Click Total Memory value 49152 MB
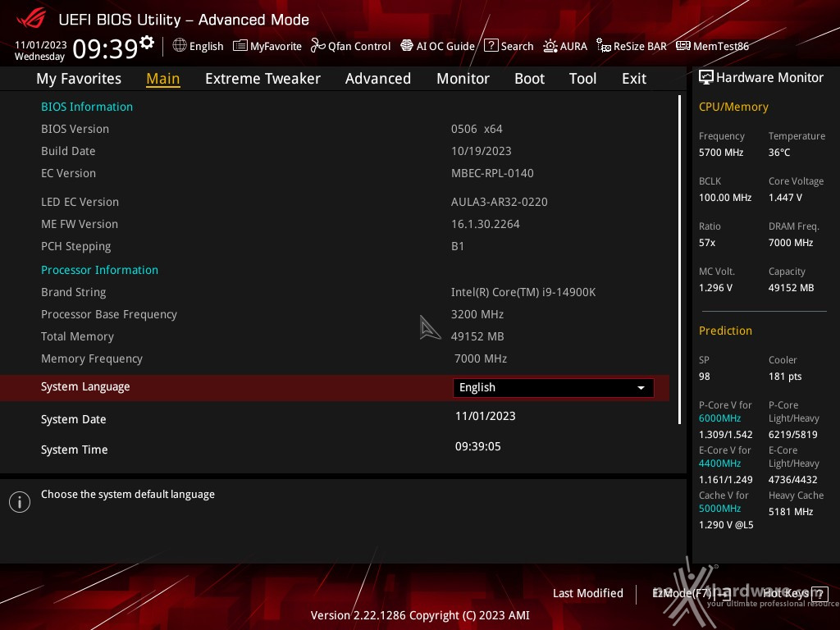 coord(477,337)
